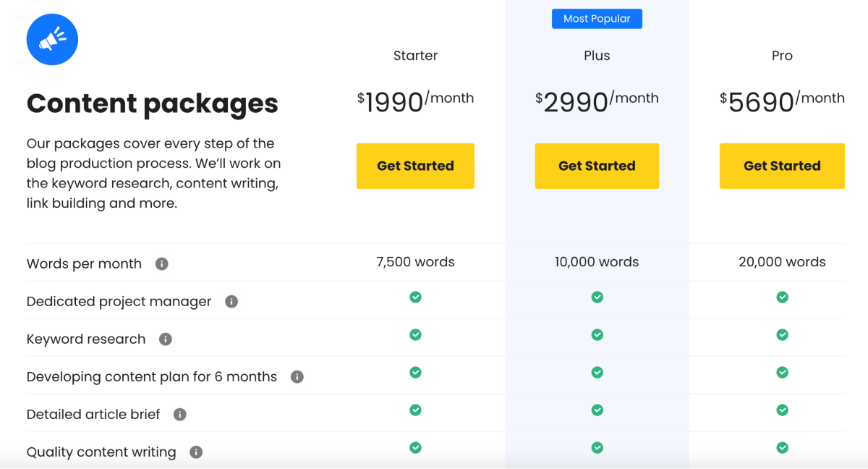Open info icon beside Dedicated project manager

(231, 301)
